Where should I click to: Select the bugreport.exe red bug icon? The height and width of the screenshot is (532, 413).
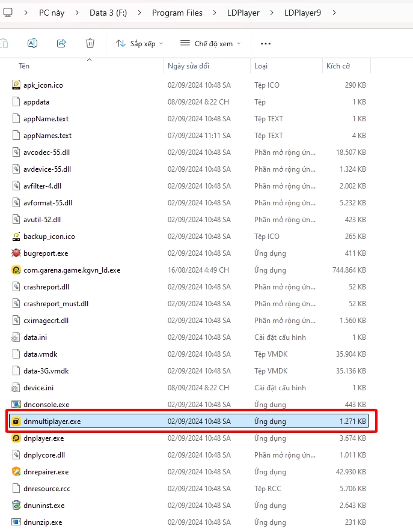click(16, 253)
